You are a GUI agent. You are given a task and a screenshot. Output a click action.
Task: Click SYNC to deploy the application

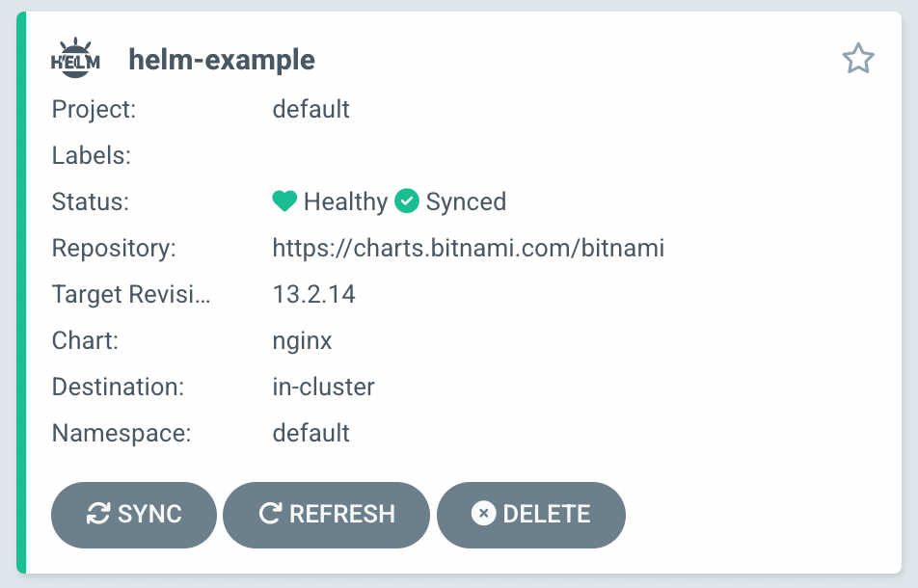[x=133, y=515]
